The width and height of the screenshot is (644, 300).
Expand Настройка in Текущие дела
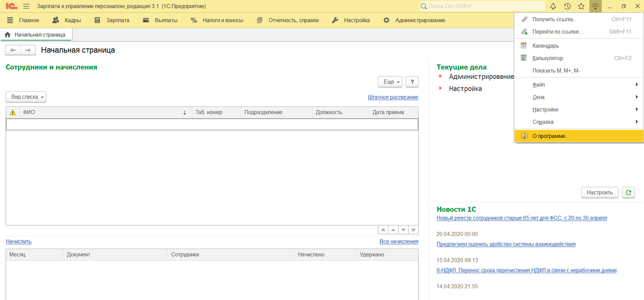click(441, 89)
